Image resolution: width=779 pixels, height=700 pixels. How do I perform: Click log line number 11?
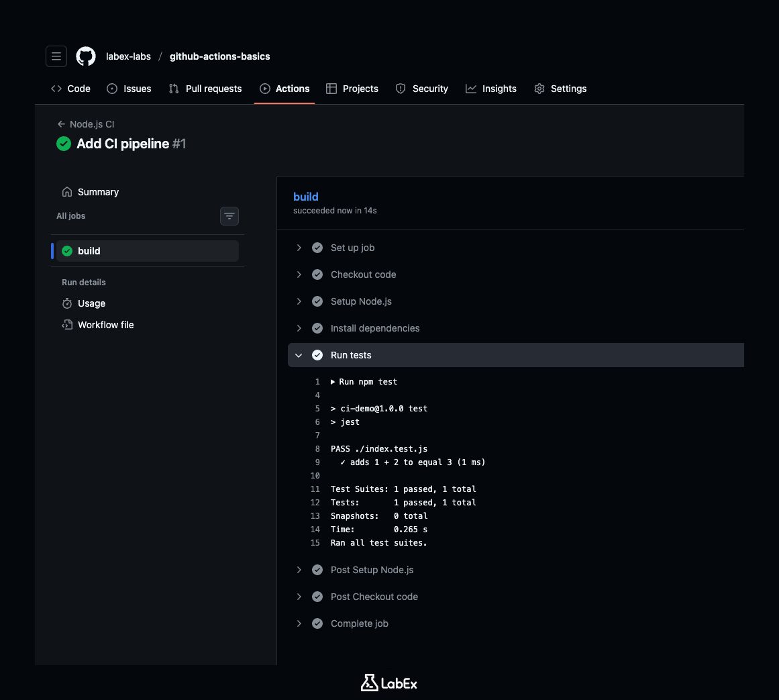[x=315, y=489]
